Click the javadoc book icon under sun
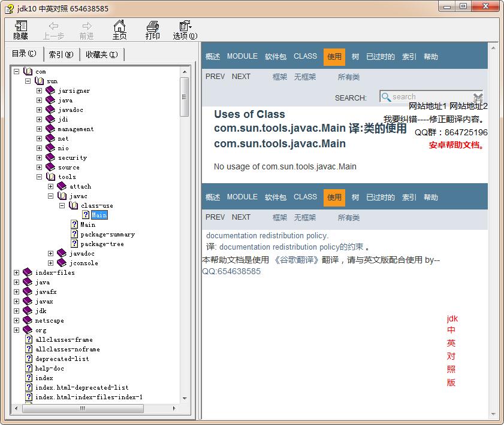This screenshot has width=504, height=425. click(50, 110)
